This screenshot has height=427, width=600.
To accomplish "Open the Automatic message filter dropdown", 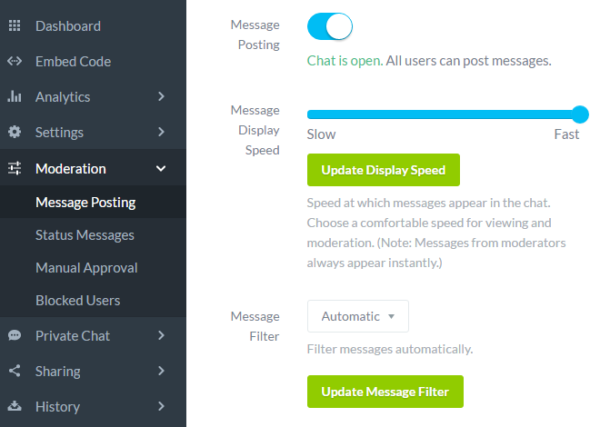I will tap(357, 316).
